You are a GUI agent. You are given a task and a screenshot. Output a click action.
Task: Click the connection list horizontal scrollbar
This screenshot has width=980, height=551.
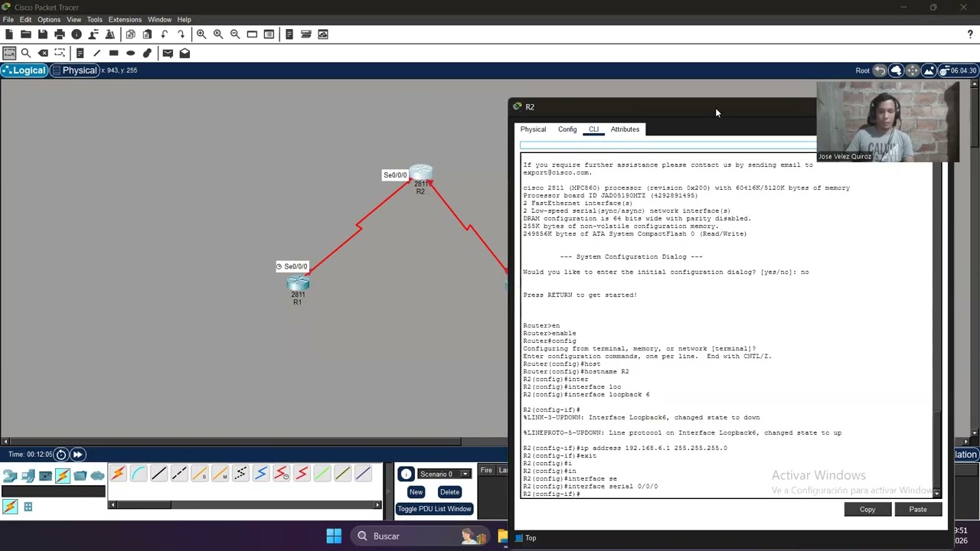[245, 505]
